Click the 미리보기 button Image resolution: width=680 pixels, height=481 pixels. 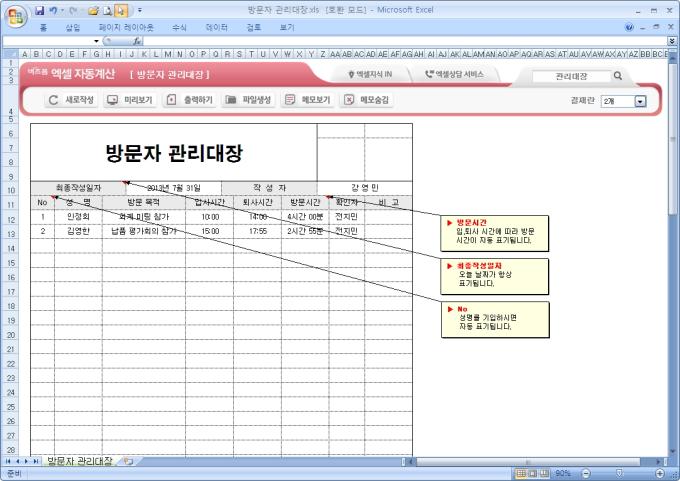click(130, 100)
